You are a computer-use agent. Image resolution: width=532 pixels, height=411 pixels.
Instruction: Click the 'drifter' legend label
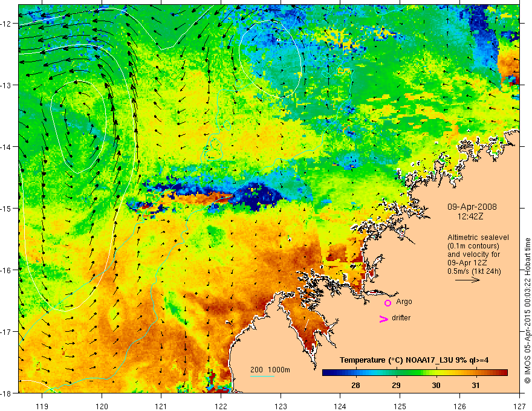tap(401, 318)
